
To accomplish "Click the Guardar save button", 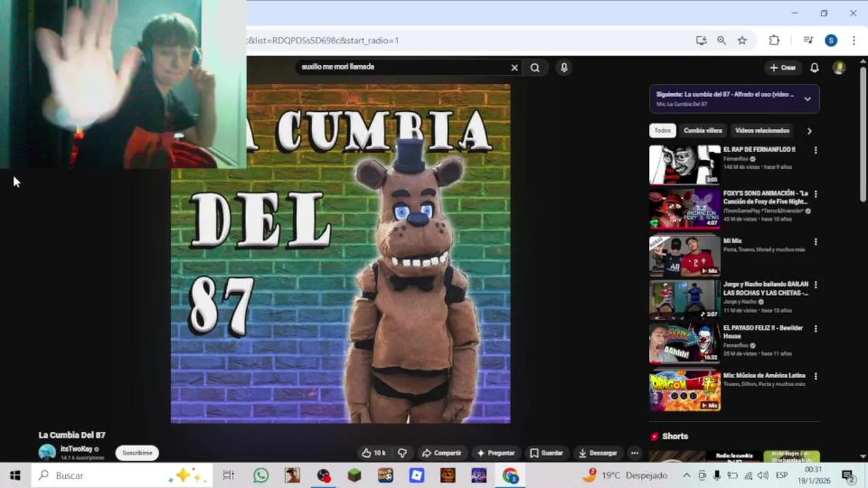I will pos(547,453).
